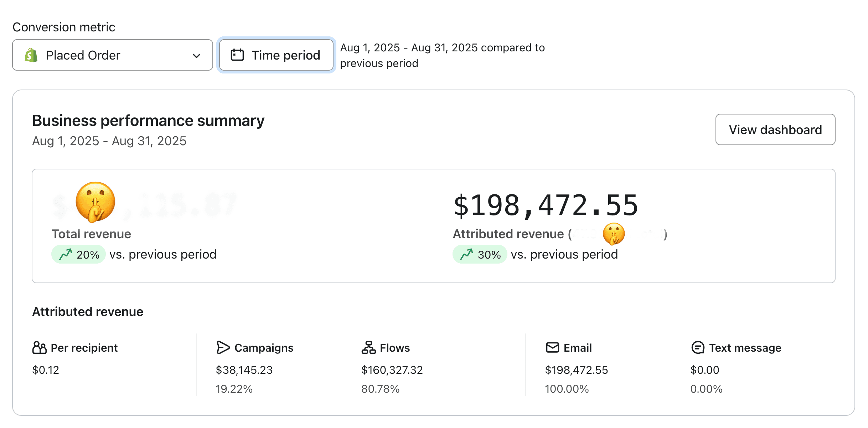Click the Shopify bag icon
868x428 pixels.
(x=31, y=55)
